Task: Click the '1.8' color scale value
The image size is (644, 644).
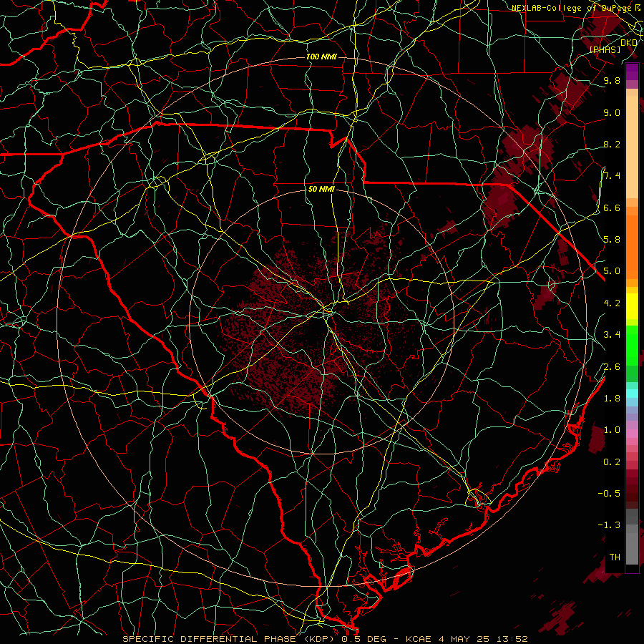Action: click(612, 399)
